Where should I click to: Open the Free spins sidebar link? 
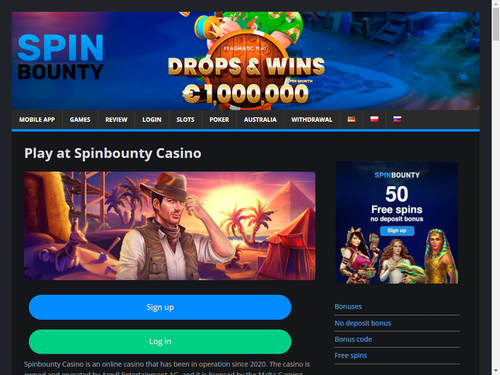coord(351,356)
